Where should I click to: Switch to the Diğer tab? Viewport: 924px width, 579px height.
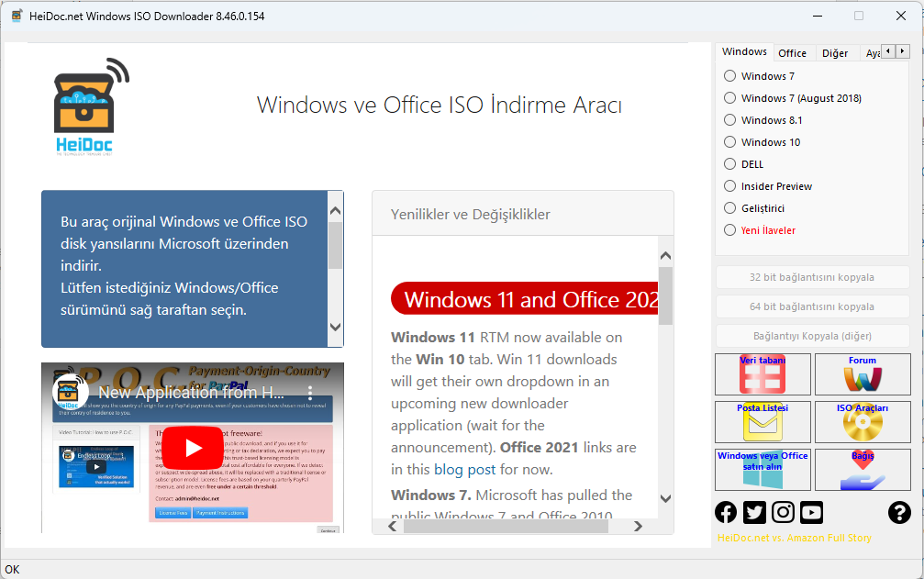click(x=835, y=53)
